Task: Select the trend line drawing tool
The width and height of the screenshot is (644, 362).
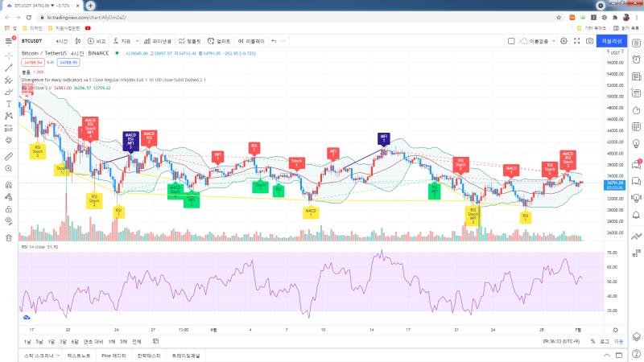Action: click(x=9, y=68)
